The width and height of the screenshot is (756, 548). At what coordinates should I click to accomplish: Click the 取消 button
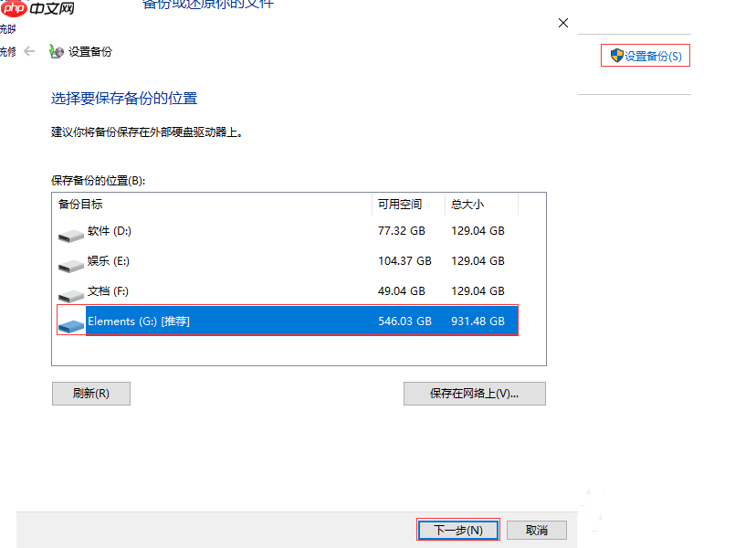click(537, 530)
